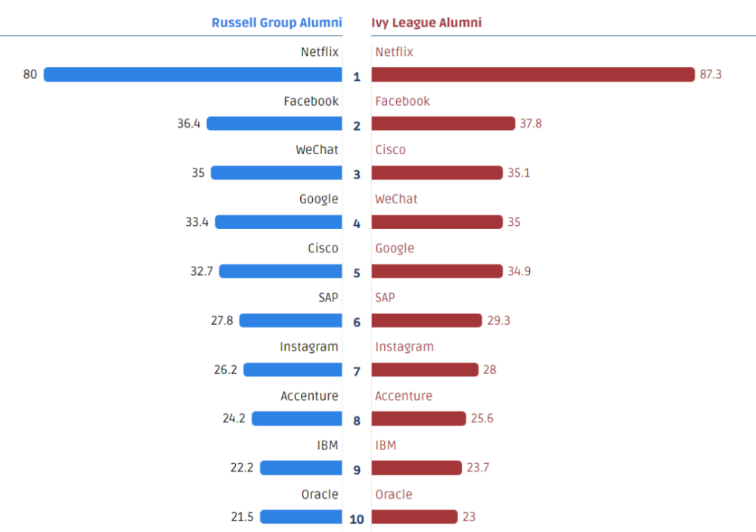Select the blue Oracle bar at 21.5

pos(301,517)
